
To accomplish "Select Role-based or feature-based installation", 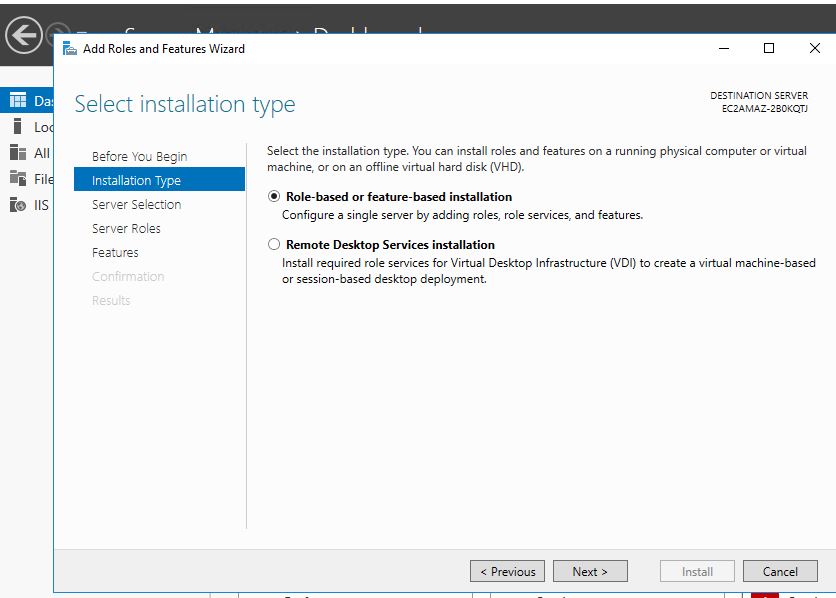I will click(275, 197).
